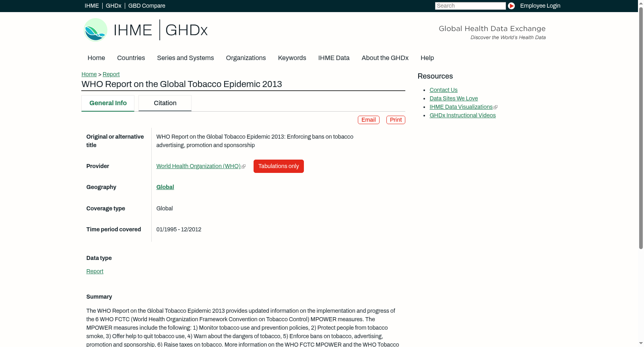
Task: Click the IHME leaf logo
Action: point(95,30)
